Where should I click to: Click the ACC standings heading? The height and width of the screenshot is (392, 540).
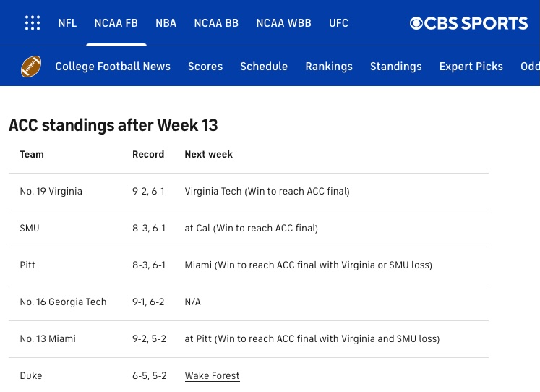tap(113, 125)
